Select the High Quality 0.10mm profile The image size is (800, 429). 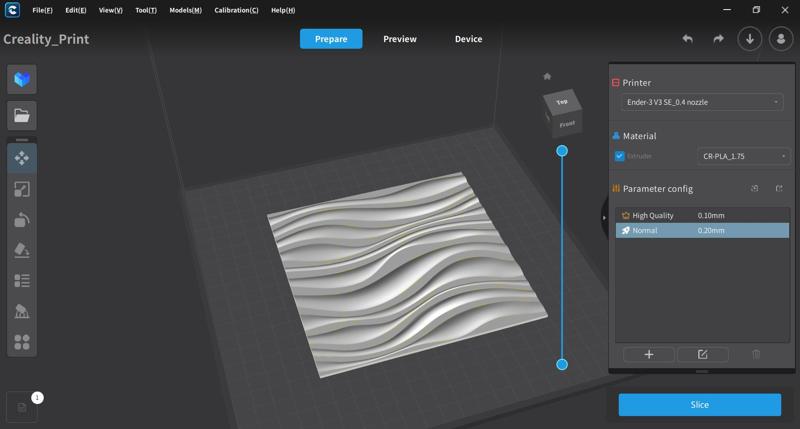(702, 215)
